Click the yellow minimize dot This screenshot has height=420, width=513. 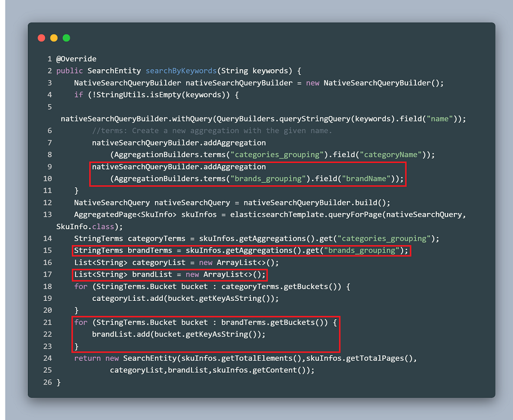tap(54, 38)
